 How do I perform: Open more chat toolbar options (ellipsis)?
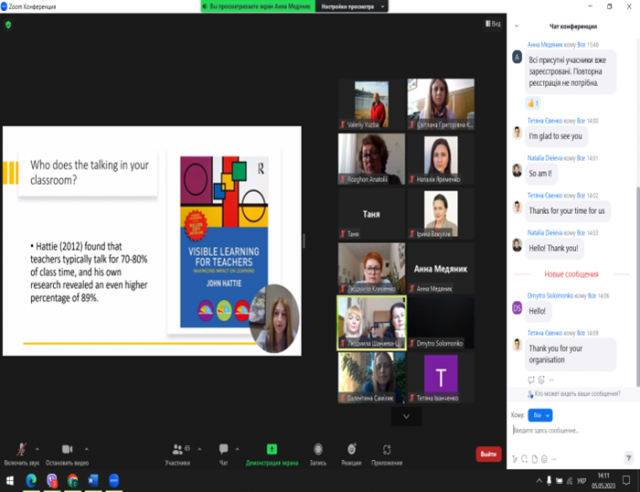tap(554, 459)
